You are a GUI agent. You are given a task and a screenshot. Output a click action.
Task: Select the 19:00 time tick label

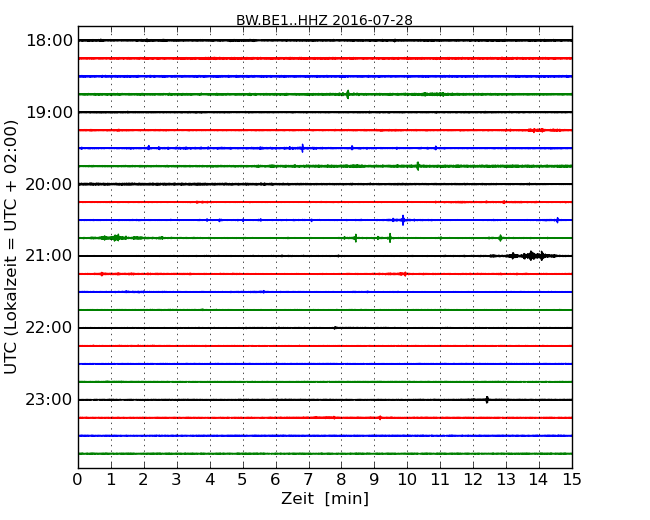(49, 112)
